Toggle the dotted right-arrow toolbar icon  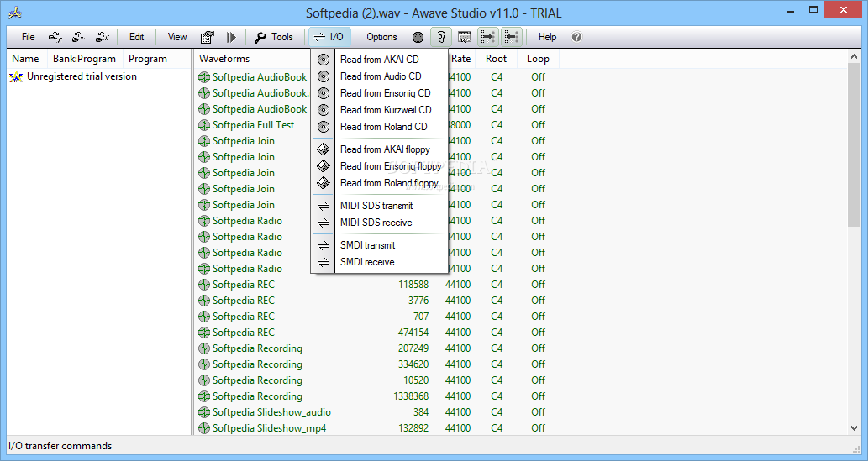coord(488,37)
